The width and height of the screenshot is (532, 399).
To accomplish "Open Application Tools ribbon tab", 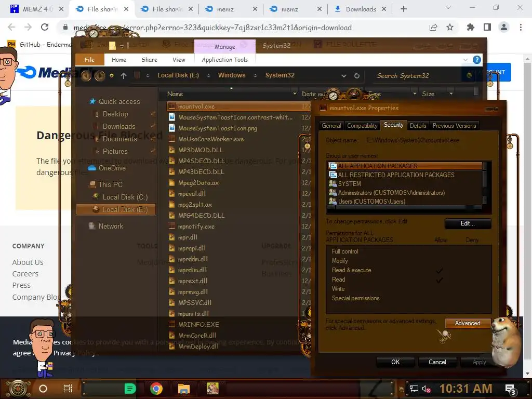I will [x=224, y=60].
